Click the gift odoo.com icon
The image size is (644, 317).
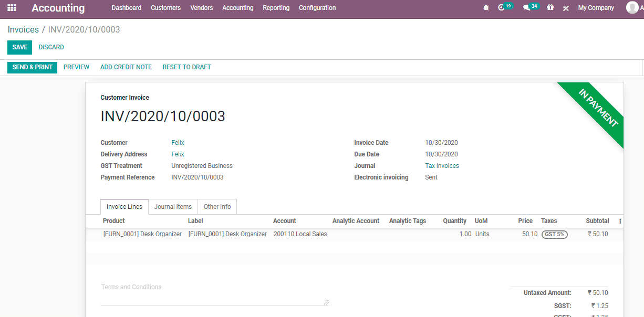(550, 7)
